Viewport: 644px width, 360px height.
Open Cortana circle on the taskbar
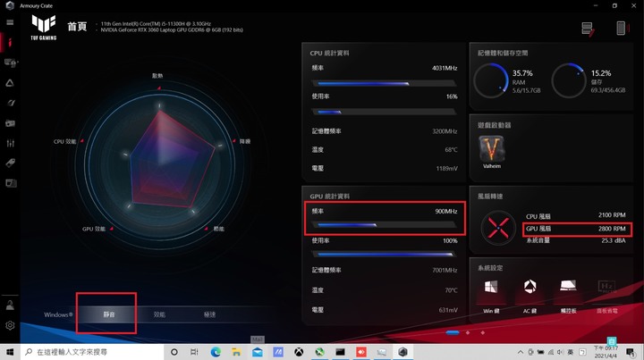(174, 352)
